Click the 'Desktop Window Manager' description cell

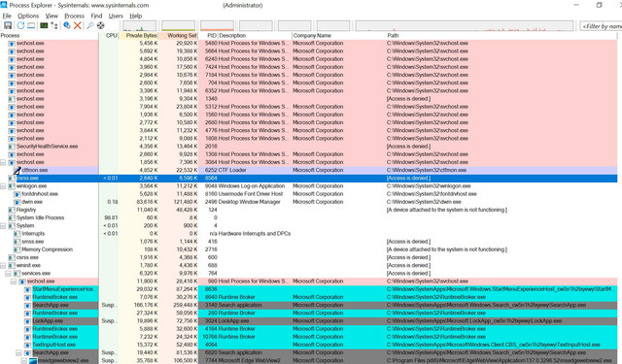[x=249, y=202]
